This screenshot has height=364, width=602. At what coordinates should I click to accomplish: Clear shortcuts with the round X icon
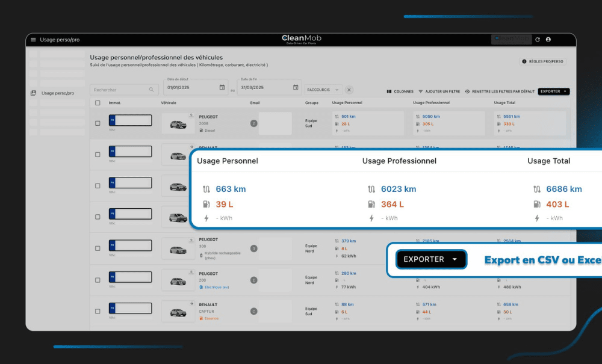coord(349,90)
